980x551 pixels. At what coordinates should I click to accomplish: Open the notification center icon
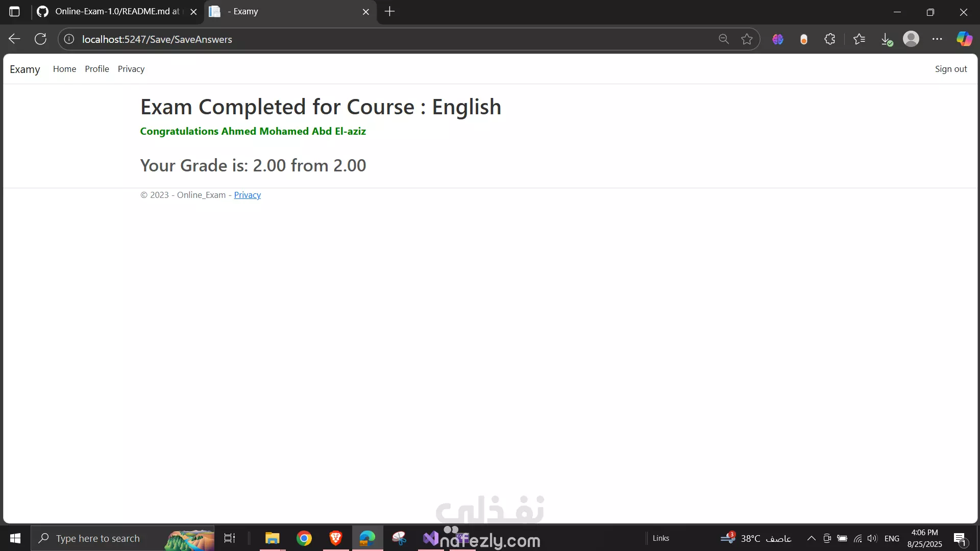[961, 538]
